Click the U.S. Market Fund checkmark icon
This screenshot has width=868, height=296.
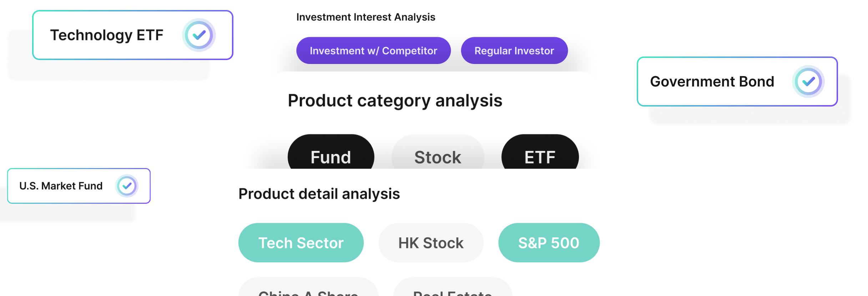pyautogui.click(x=127, y=186)
